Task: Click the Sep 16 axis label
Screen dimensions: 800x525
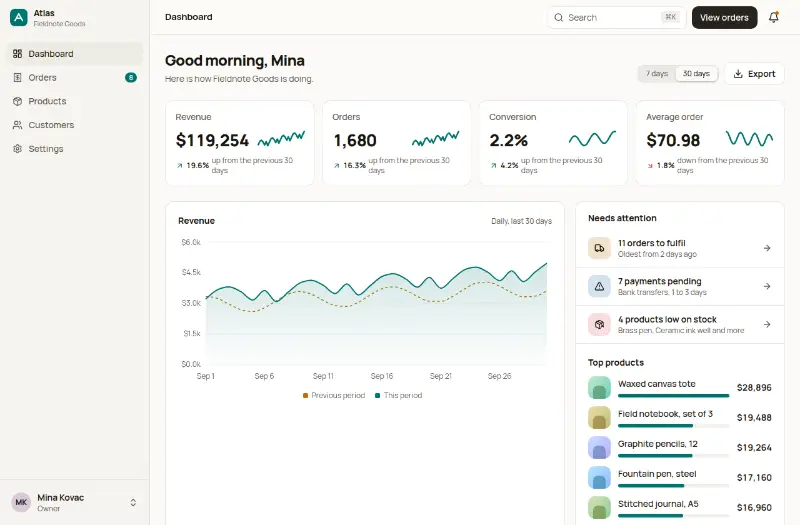Action: tap(382, 376)
